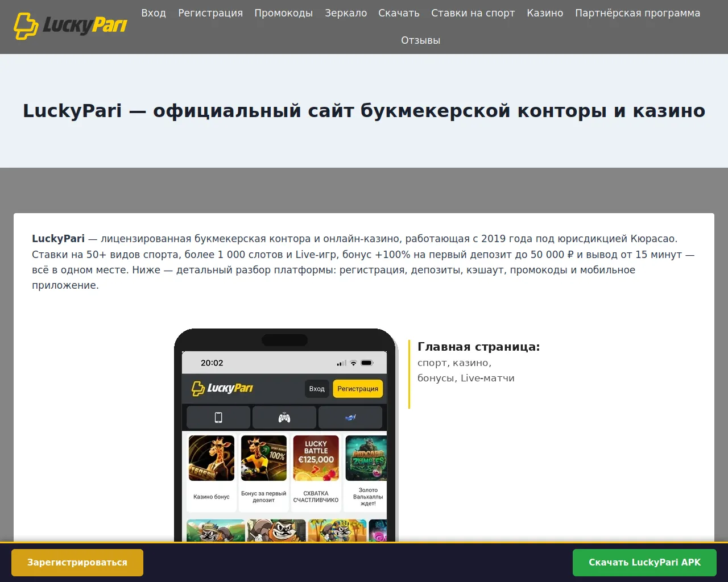Click the 20:02 time in phone mockup
The height and width of the screenshot is (582, 728).
212,363
